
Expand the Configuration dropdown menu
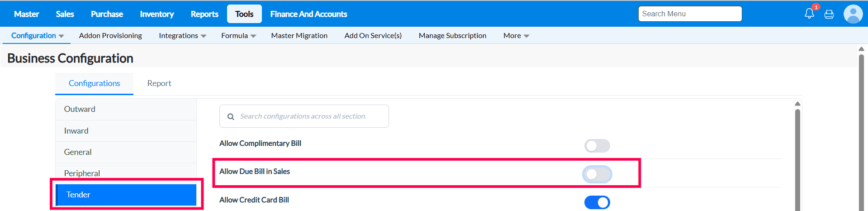pyautogui.click(x=37, y=35)
